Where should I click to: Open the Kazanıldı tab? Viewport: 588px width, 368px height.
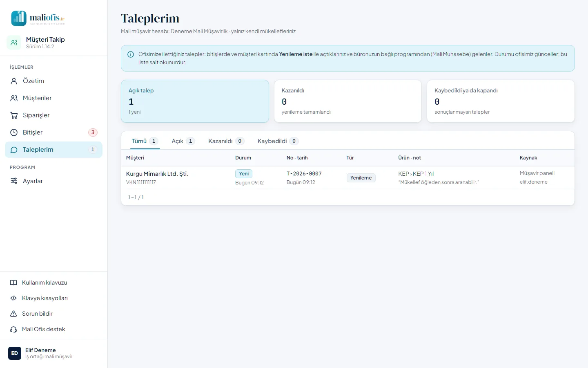(226, 141)
